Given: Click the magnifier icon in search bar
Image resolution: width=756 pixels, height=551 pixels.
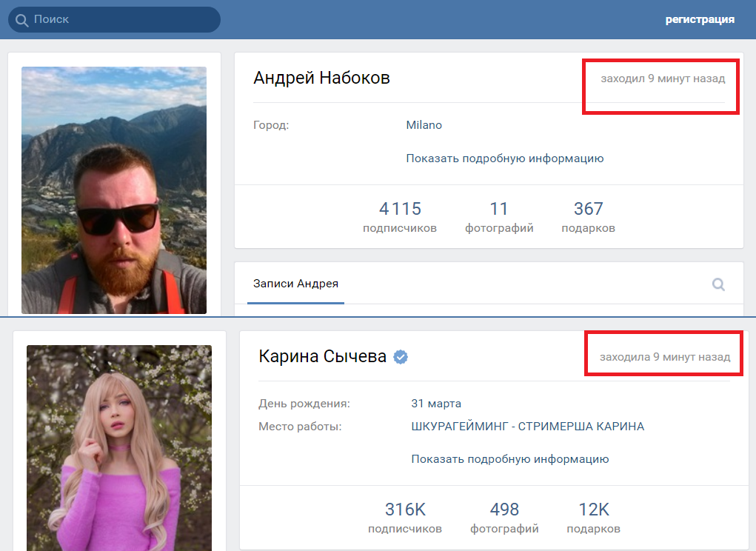Looking at the screenshot, I should point(21,20).
